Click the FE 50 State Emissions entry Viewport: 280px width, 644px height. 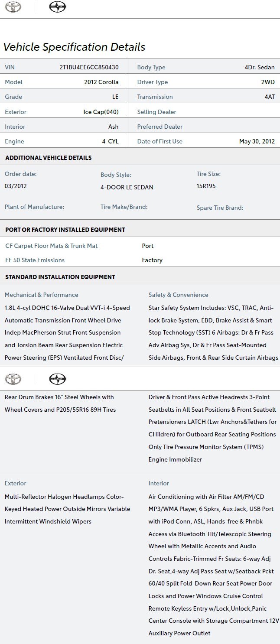coord(35,260)
